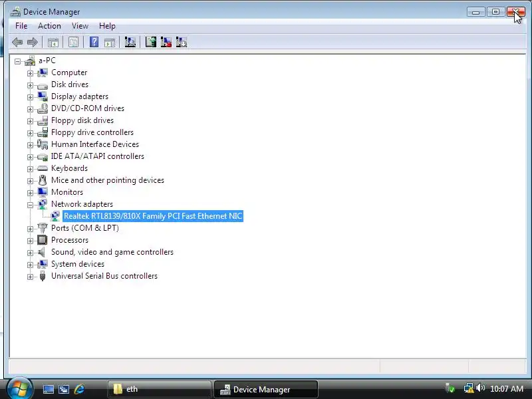Click the Realtek network adapter icon
Screen dimensions: 532x399
(x=55, y=216)
